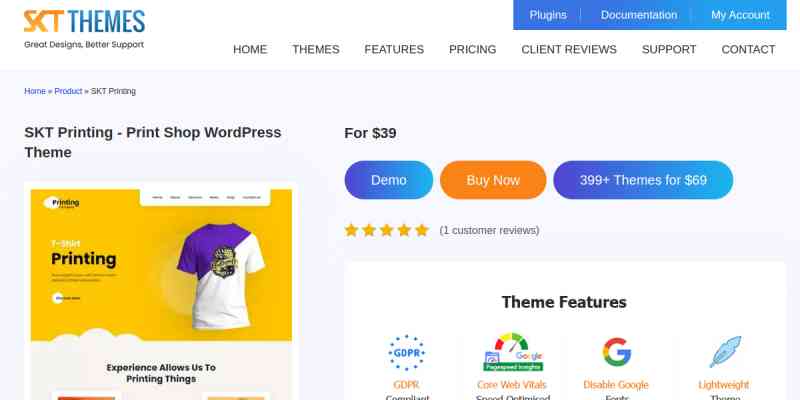Screen dimensions: 800x400
Task: Click the GDPR compliant feature icon
Action: click(406, 353)
